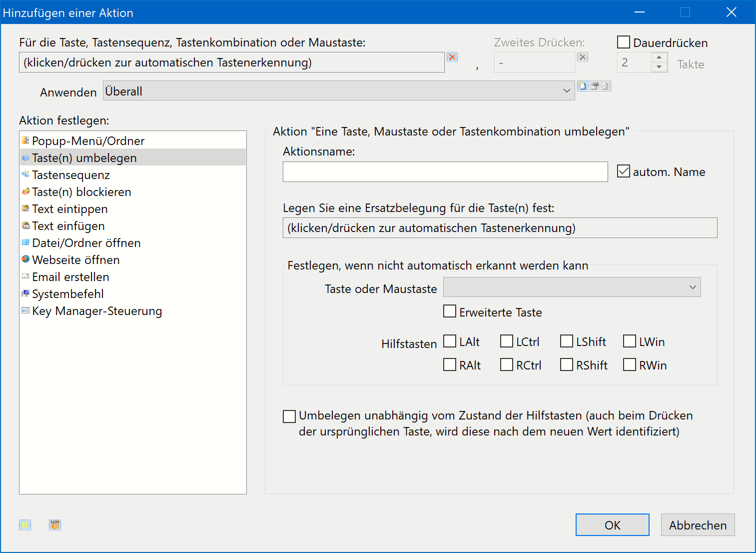Select Text eintippen in the action list
Viewport: 756px width, 553px height.
pos(70,209)
